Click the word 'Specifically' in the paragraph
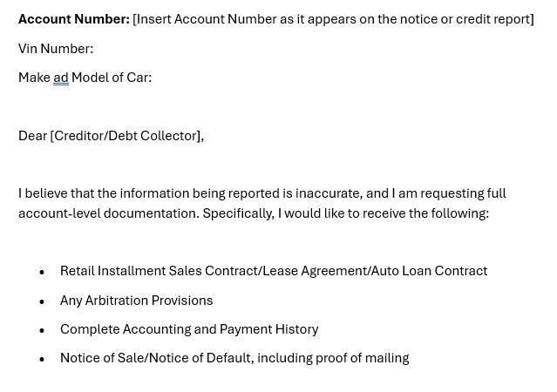 click(237, 213)
